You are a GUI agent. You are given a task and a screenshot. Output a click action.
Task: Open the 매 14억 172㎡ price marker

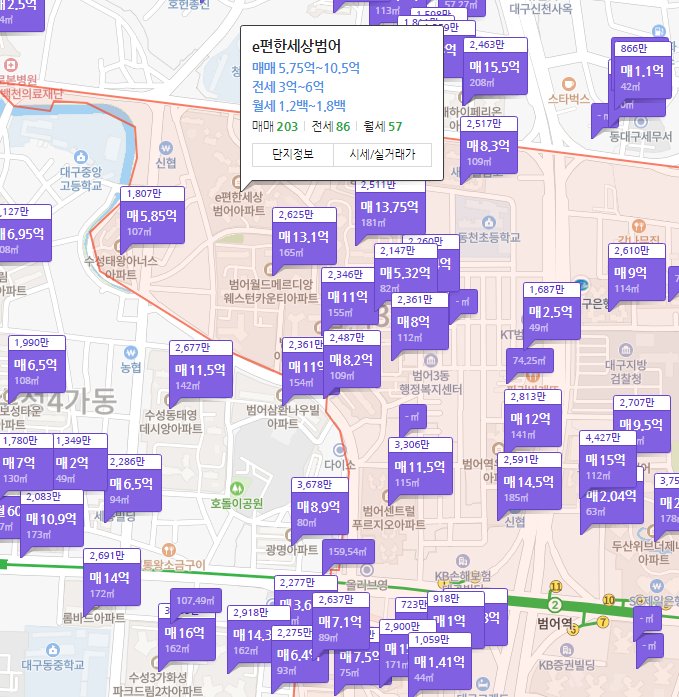coord(112,578)
